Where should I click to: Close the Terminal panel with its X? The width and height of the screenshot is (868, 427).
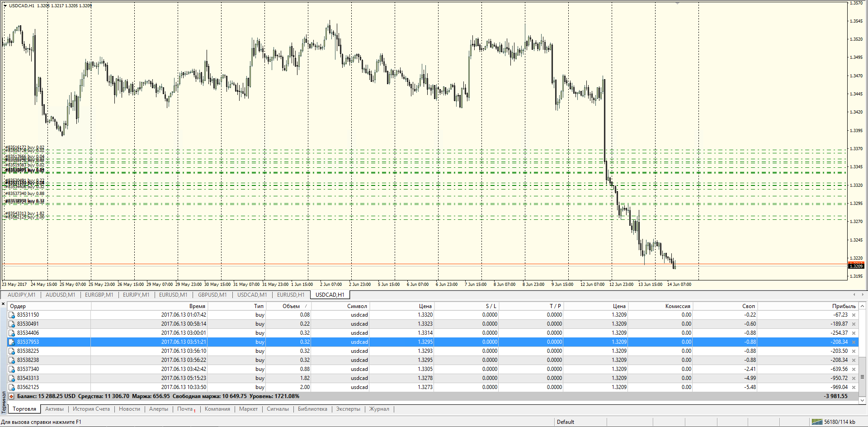point(3,304)
